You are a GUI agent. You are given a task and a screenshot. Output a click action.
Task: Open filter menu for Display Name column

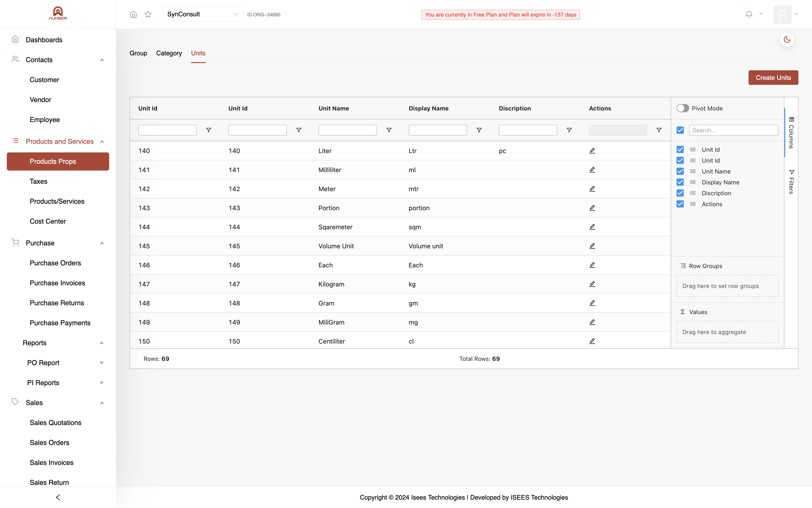click(479, 130)
